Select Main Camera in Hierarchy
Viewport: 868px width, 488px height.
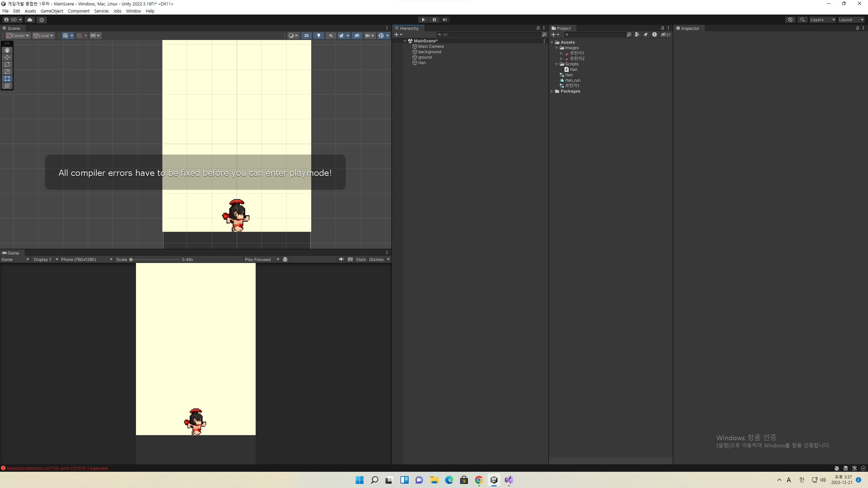pos(431,46)
